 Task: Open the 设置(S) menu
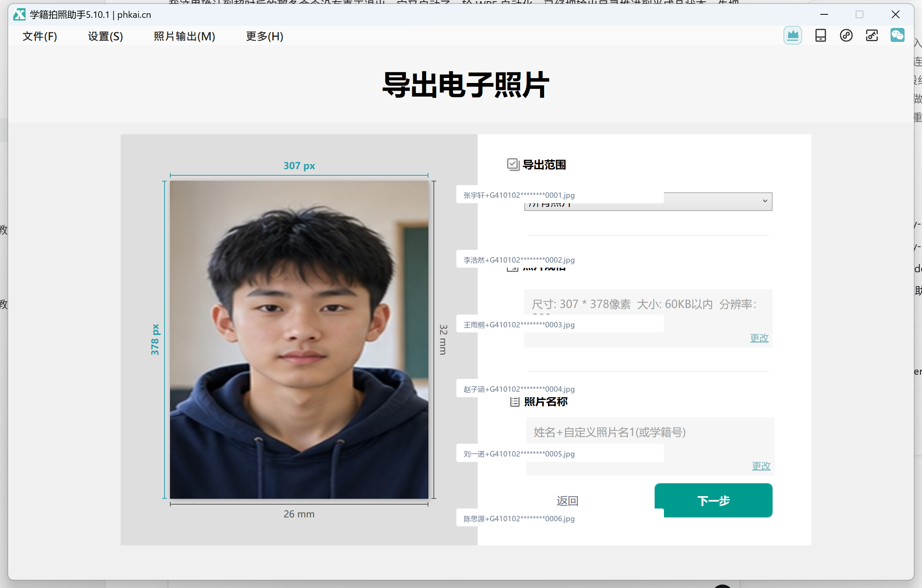click(x=105, y=36)
